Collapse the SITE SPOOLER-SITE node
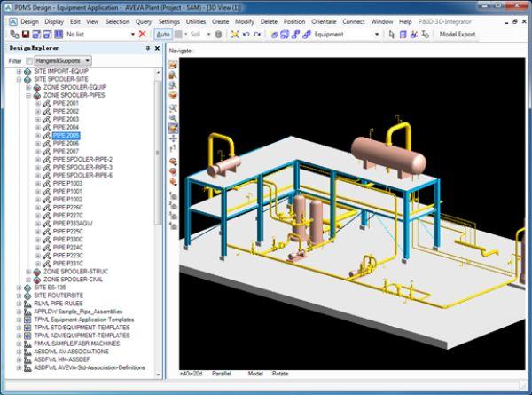Screen dimensions: 532x395 (x=19, y=79)
